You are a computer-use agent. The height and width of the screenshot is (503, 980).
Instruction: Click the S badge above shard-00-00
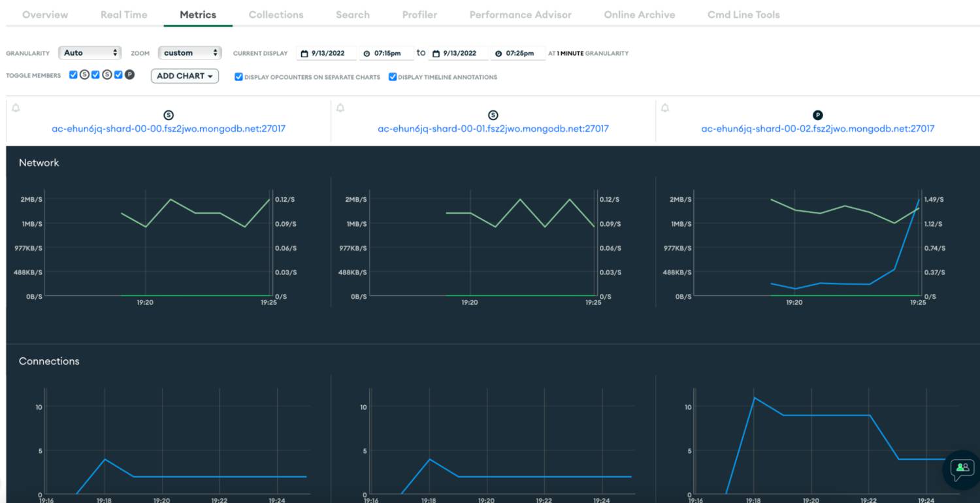pyautogui.click(x=169, y=116)
